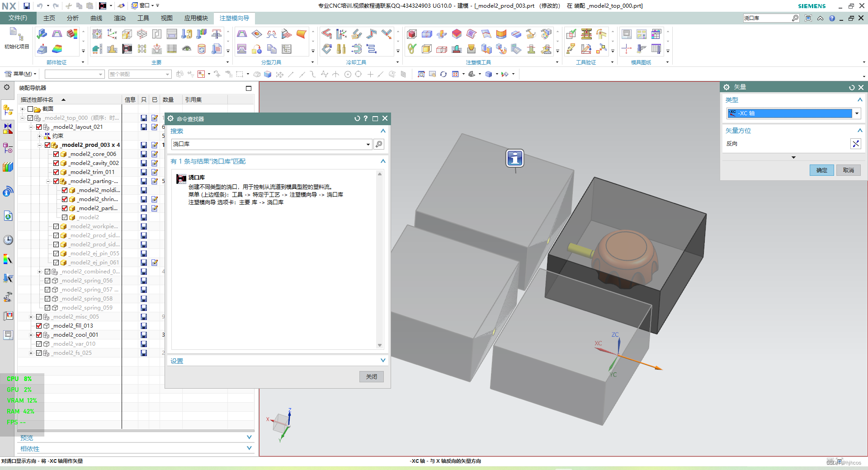Screen dimensions: 868x470
Task: Open the File menu
Action: pos(18,18)
